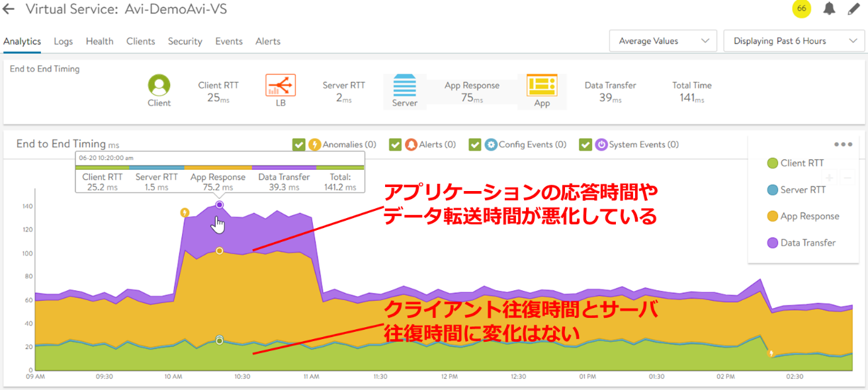Select the Data Transfer 39ms metric
868x390 pixels.
tap(610, 92)
